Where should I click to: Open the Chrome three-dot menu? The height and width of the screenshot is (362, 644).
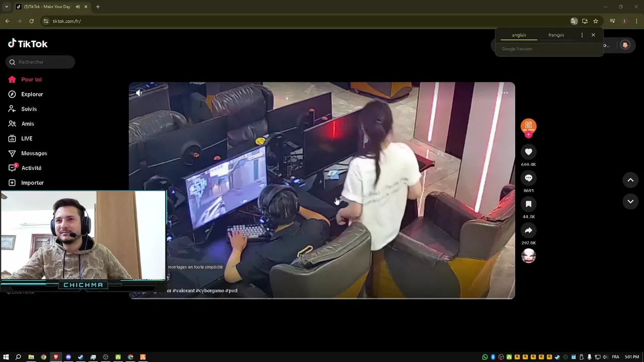point(636,21)
